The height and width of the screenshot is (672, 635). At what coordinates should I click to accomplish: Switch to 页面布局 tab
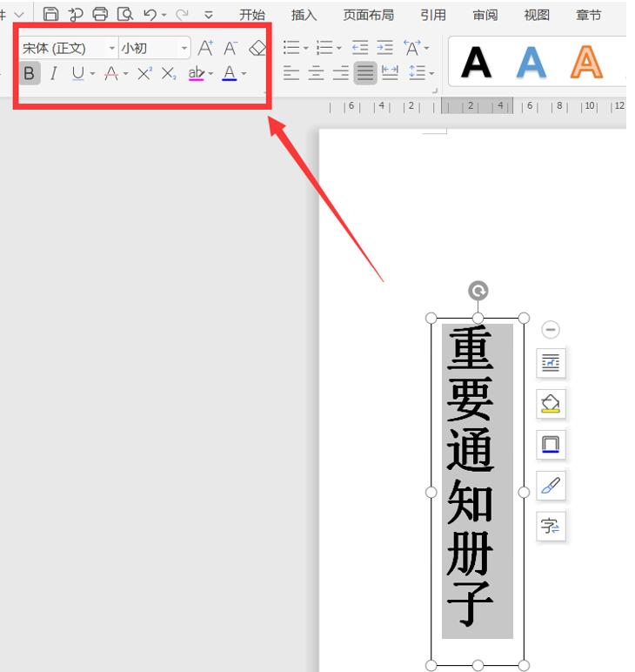[x=368, y=16]
